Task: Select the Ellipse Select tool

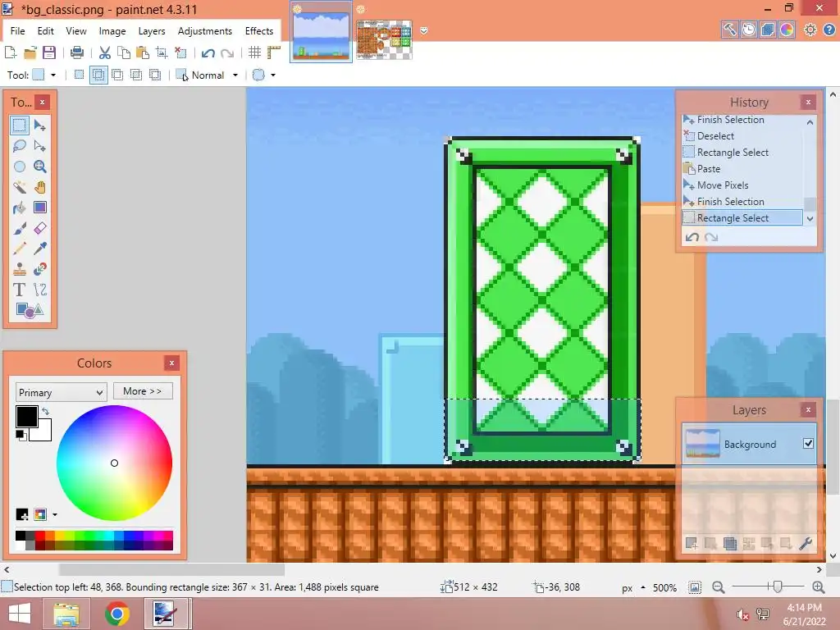Action: coord(20,167)
